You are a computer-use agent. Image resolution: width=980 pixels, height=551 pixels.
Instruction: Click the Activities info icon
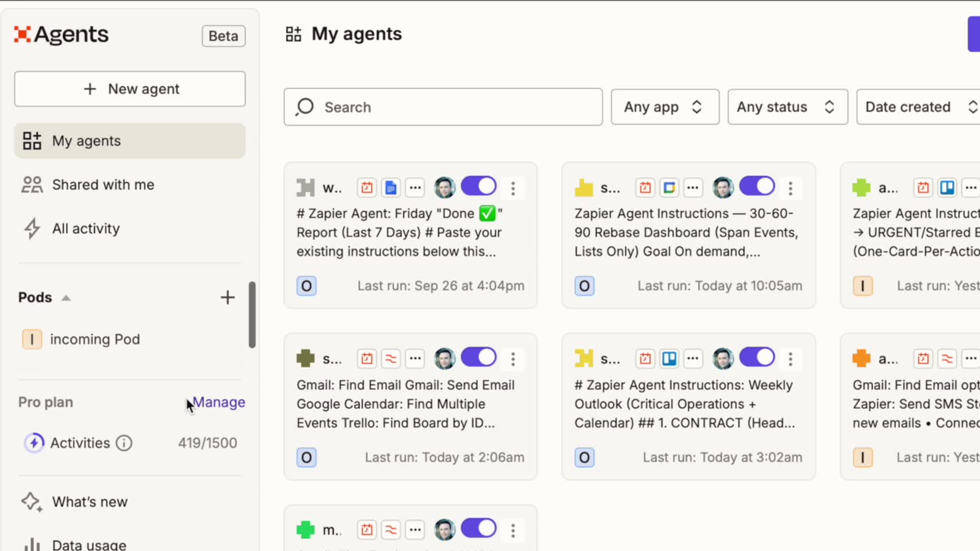pos(124,443)
